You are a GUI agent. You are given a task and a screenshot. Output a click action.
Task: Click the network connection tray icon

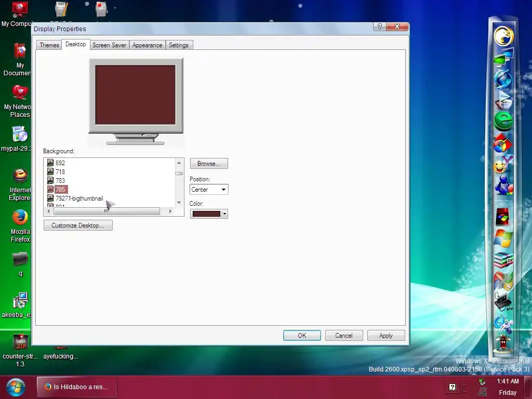click(x=483, y=392)
